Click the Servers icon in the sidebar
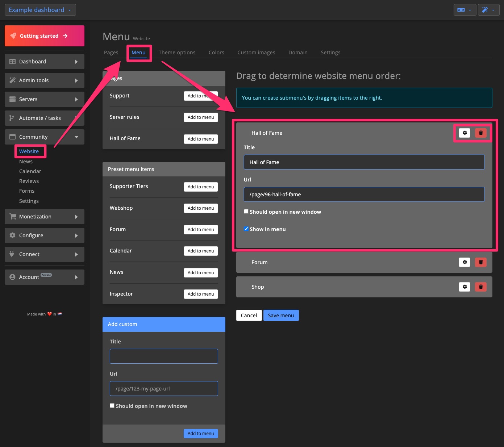Screen dimensions: 504x447 pos(12,99)
